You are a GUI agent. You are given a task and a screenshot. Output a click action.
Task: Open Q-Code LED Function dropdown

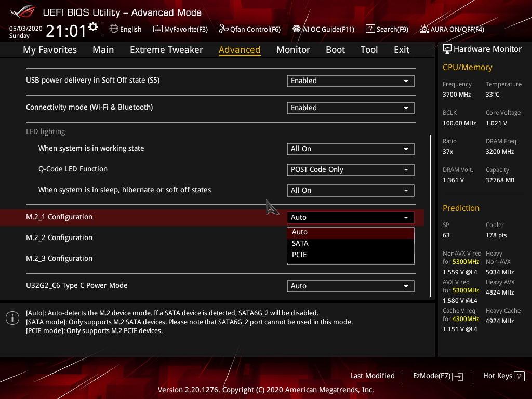[x=351, y=170]
